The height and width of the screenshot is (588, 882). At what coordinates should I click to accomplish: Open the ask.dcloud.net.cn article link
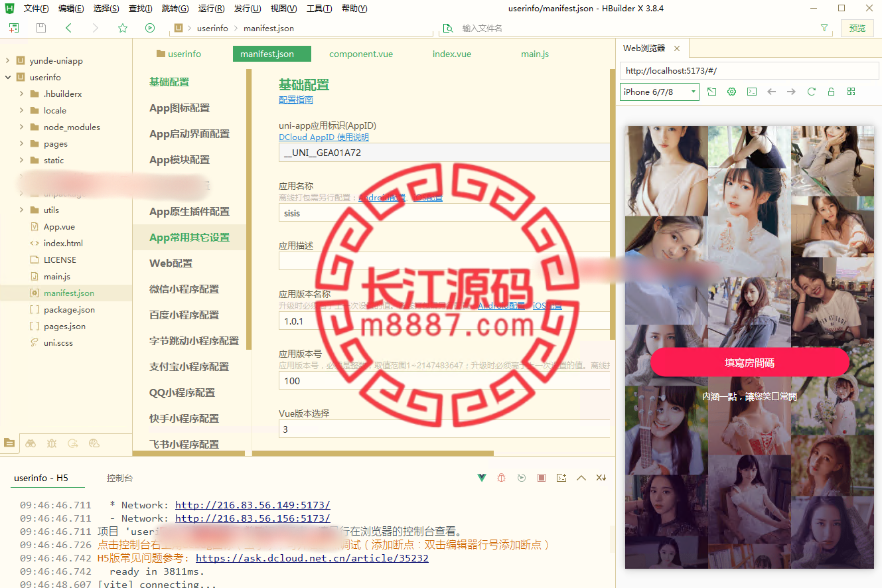click(312, 558)
